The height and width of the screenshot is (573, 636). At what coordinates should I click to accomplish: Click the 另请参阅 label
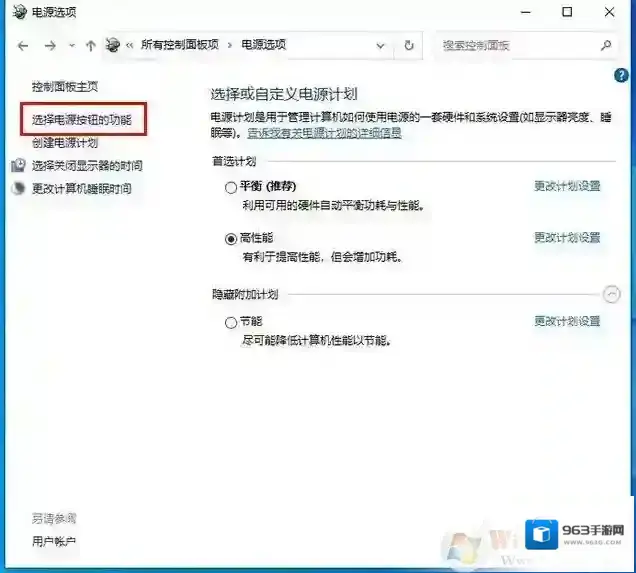click(54, 518)
